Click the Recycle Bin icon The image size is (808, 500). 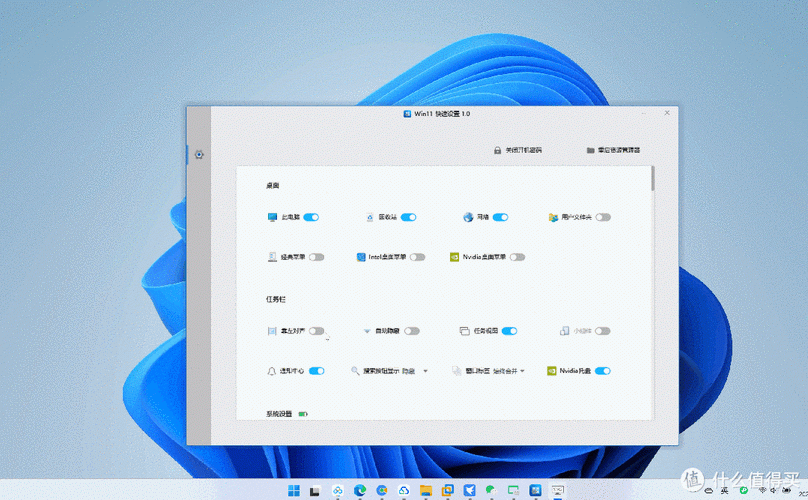click(x=370, y=217)
